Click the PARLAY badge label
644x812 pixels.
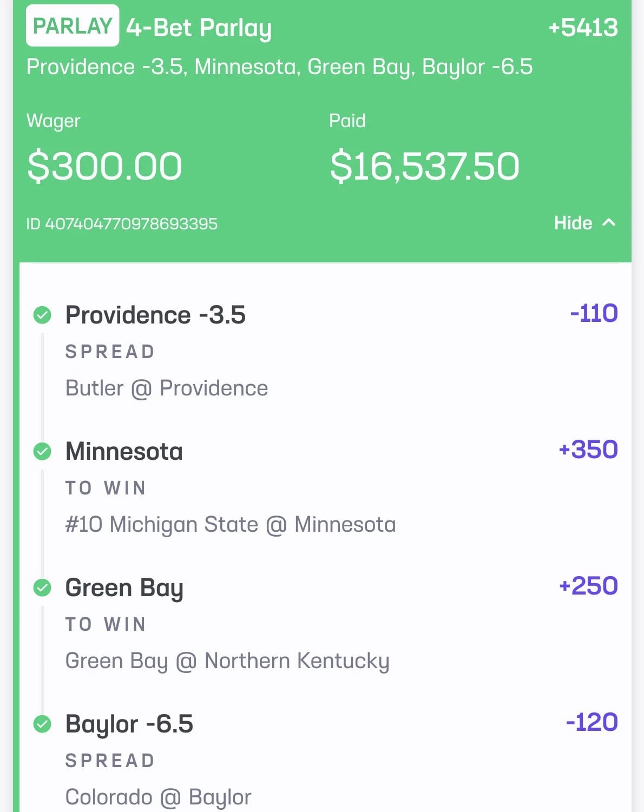[73, 26]
